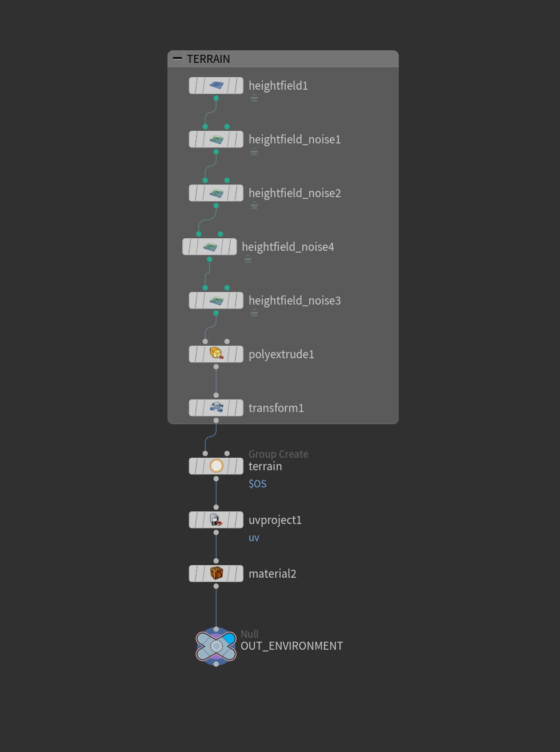Viewport: 560px width, 752px height.
Task: Click the heightfield_noise3 name label
Action: tap(295, 301)
